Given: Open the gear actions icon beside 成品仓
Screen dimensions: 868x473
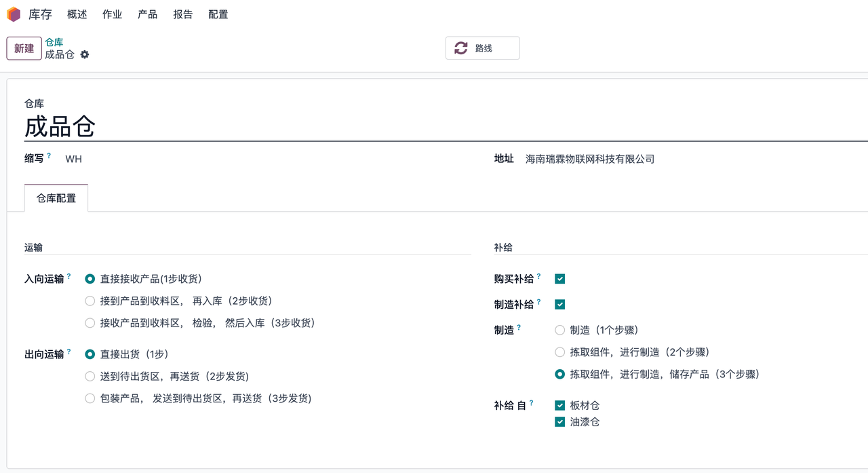Looking at the screenshot, I should [x=85, y=54].
